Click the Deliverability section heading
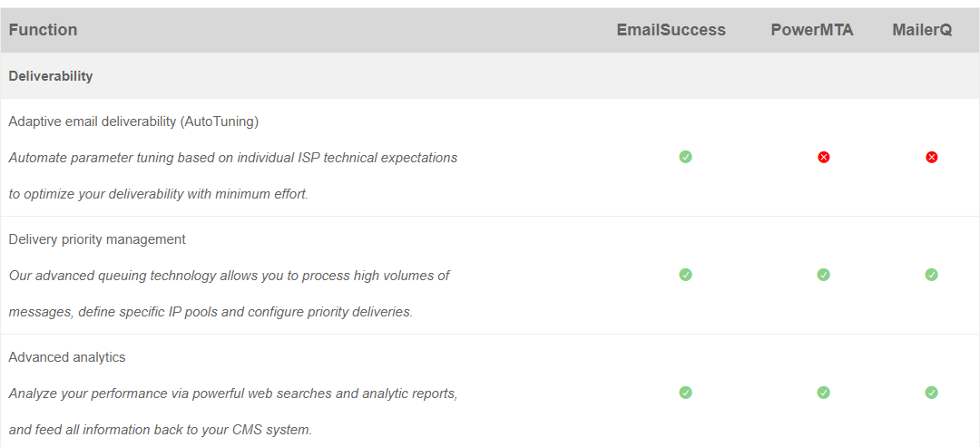The height and width of the screenshot is (447, 980). 51,76
